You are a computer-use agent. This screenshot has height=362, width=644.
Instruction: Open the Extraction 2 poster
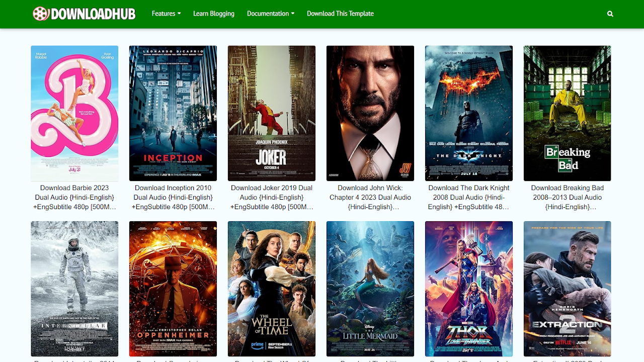568,289
